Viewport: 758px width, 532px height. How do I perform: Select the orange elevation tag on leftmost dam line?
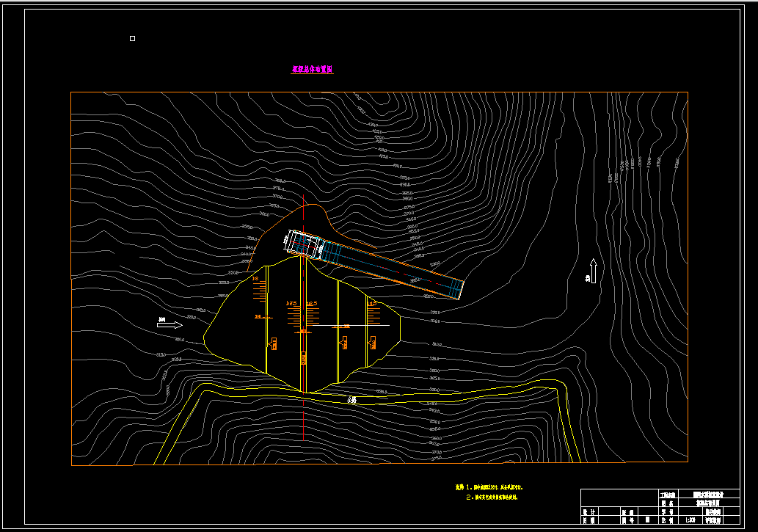click(x=273, y=344)
